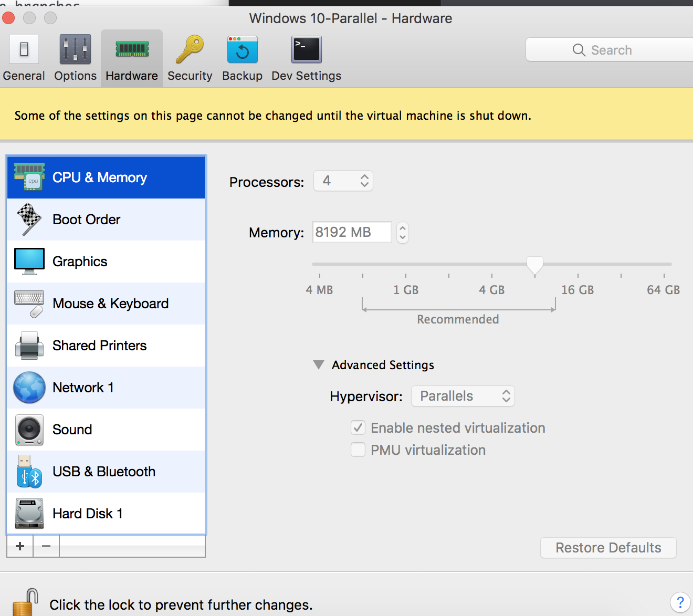Select USB & Bluetooth in sidebar

[106, 472]
